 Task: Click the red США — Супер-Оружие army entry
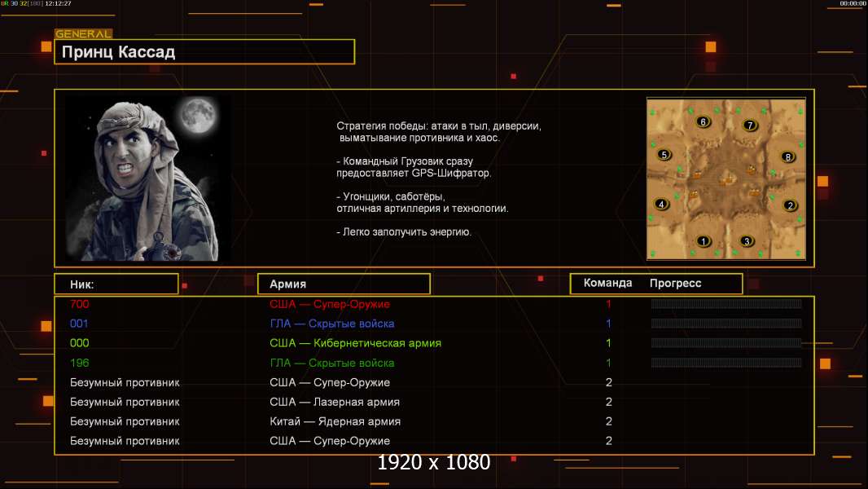(x=330, y=304)
